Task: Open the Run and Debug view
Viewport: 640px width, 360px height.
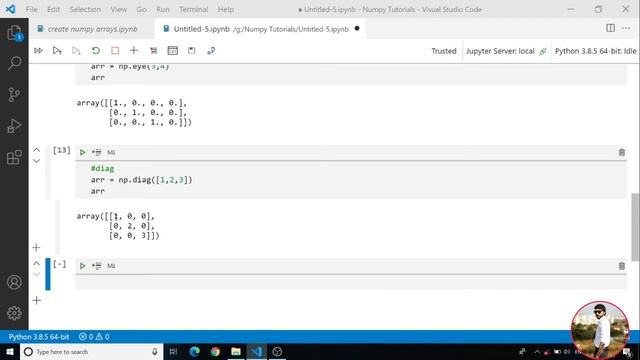Action: tap(14, 126)
